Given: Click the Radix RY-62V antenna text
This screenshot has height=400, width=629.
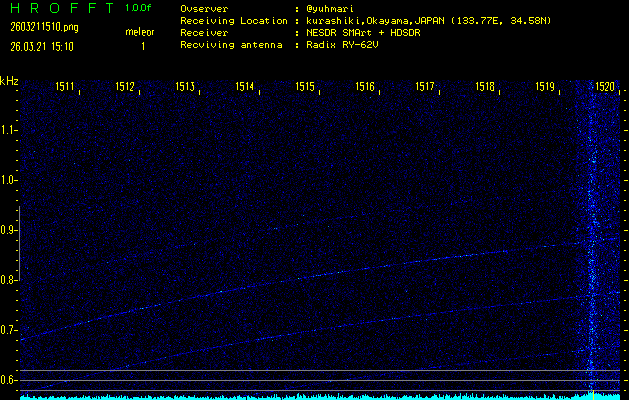Looking at the screenshot, I should [347, 46].
